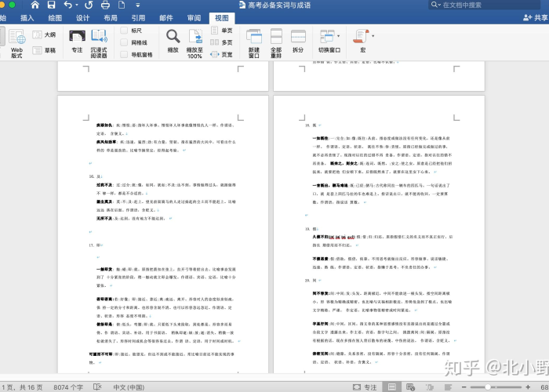The width and height of the screenshot is (549, 392).
Task: Switch to Web 版式 view
Action: 16,43
